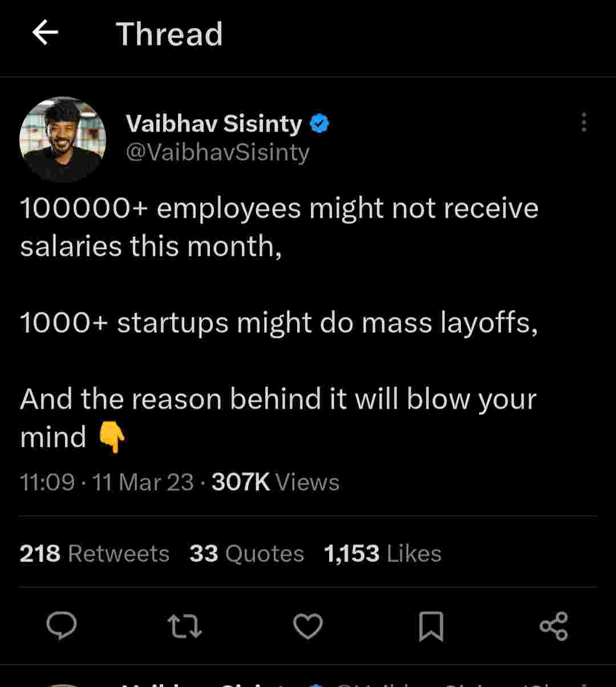
Task: Tap the Thread header title
Action: click(x=169, y=34)
